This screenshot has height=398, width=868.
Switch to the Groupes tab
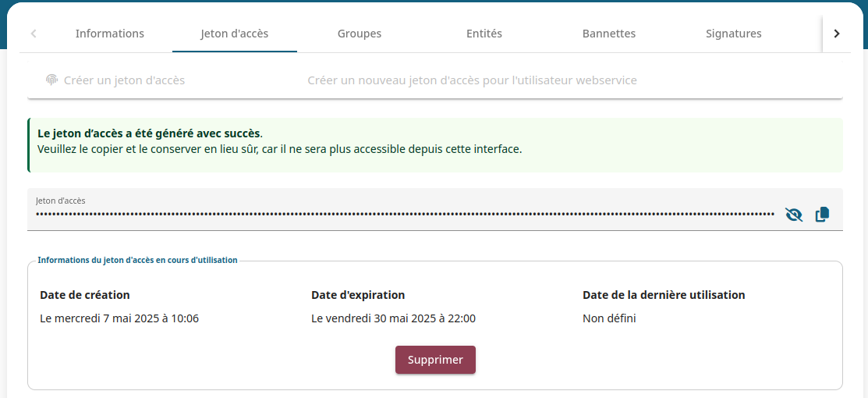(360, 34)
